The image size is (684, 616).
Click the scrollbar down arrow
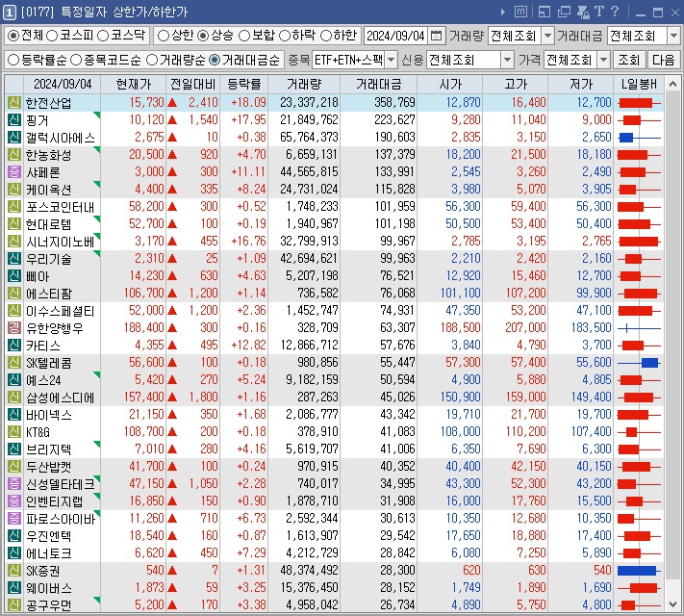tap(672, 604)
